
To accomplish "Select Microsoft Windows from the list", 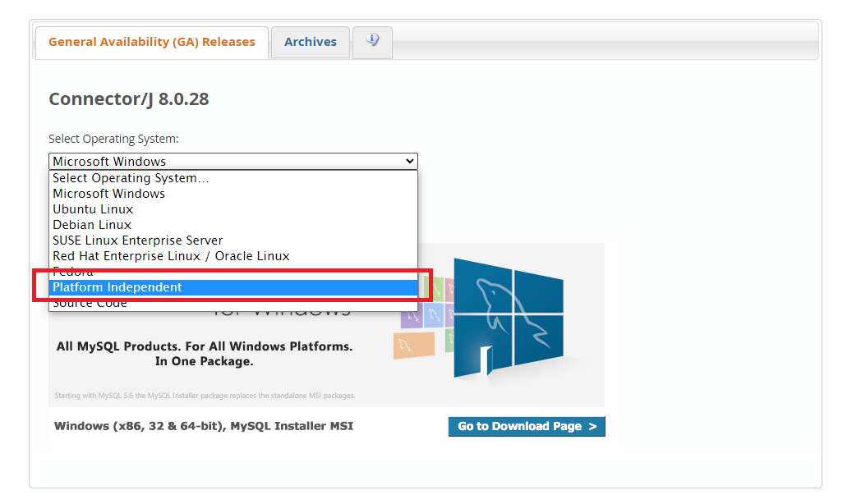I will click(233, 194).
